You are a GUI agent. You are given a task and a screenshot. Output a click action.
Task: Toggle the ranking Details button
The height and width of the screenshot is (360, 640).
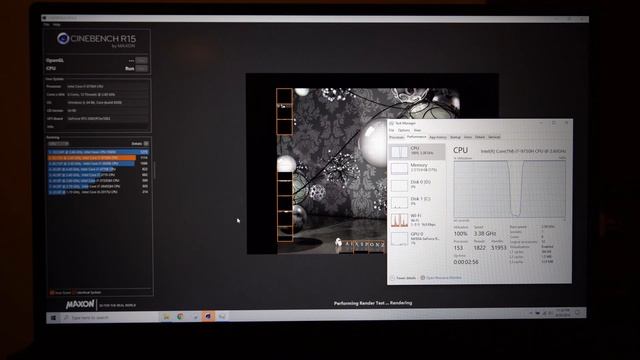point(146,144)
